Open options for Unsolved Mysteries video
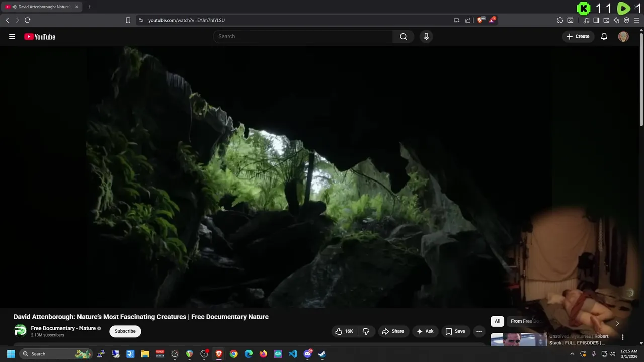 [x=622, y=337]
